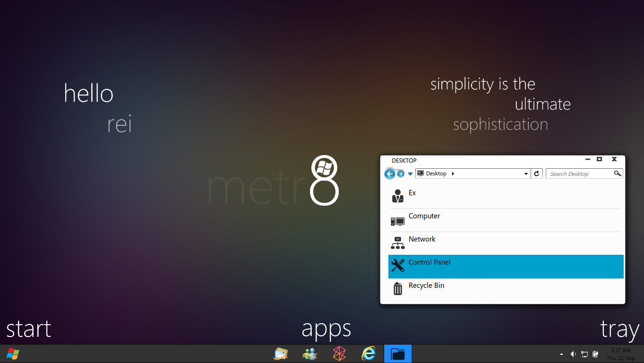Select the highlighted Control Panel label
The image size is (644, 363).
(429, 262)
